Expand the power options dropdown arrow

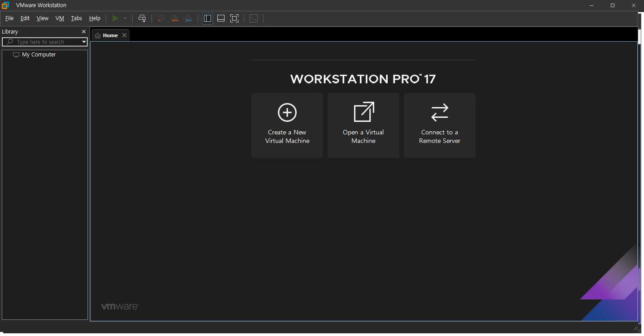click(x=125, y=18)
